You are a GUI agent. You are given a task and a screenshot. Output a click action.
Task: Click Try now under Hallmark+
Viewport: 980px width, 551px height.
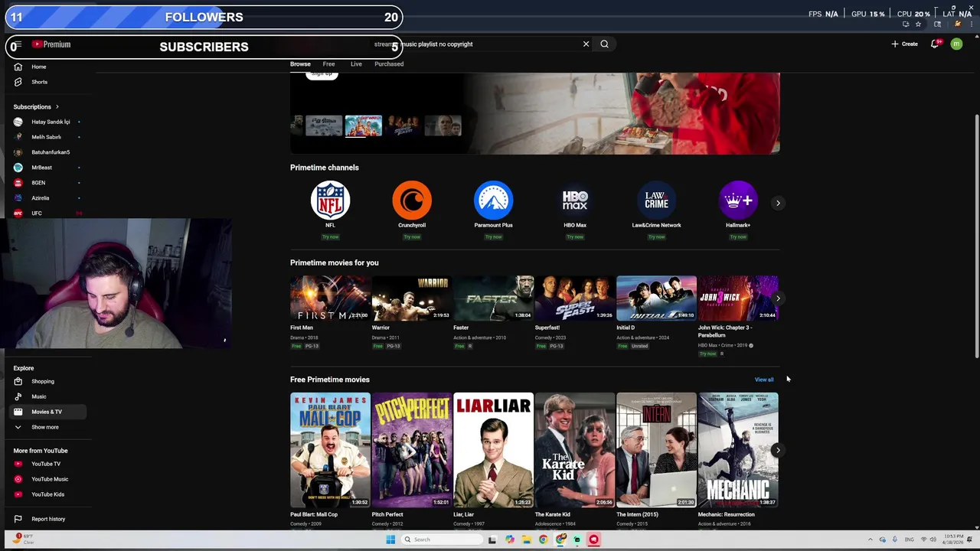pyautogui.click(x=738, y=236)
